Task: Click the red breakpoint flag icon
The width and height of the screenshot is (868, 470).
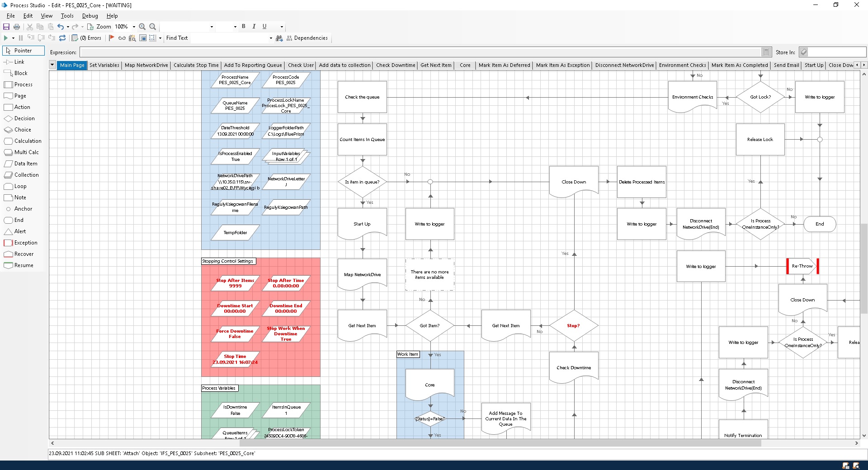Action: [112, 38]
